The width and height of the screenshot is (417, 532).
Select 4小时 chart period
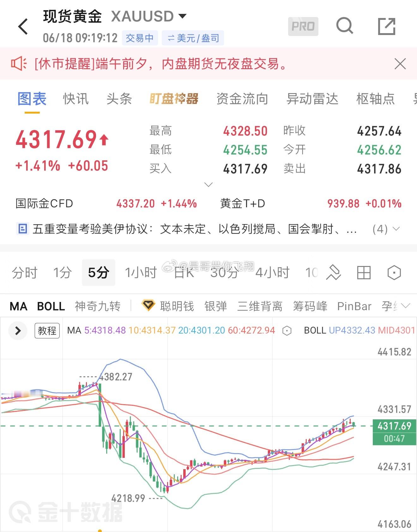point(272,273)
